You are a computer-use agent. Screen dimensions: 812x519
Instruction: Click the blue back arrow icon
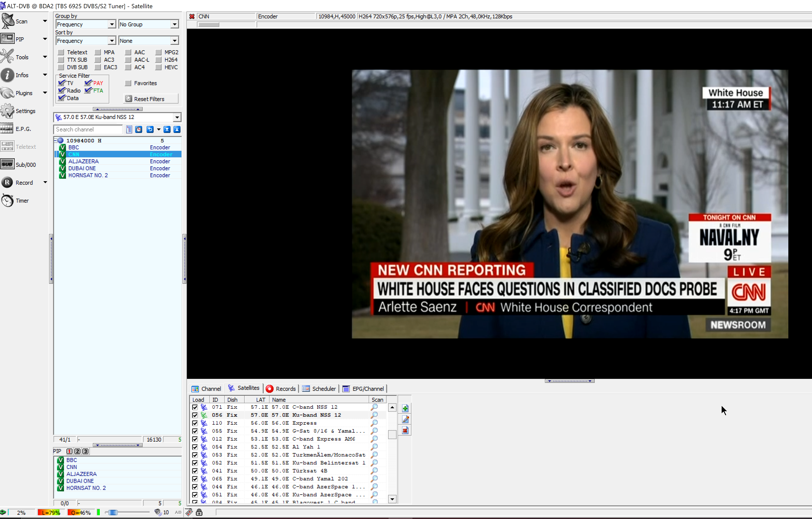tap(150, 129)
